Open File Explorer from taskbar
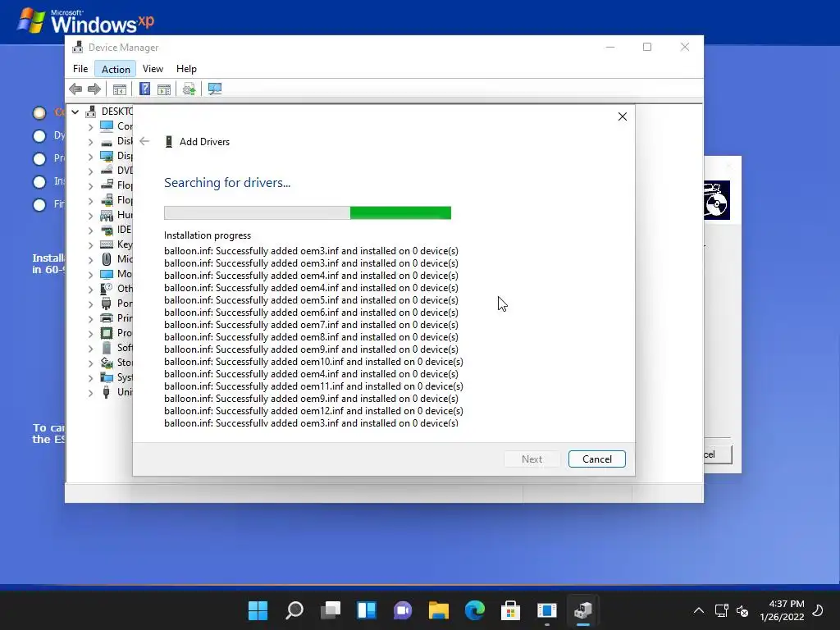Image resolution: width=840 pixels, height=630 pixels. [x=439, y=610]
